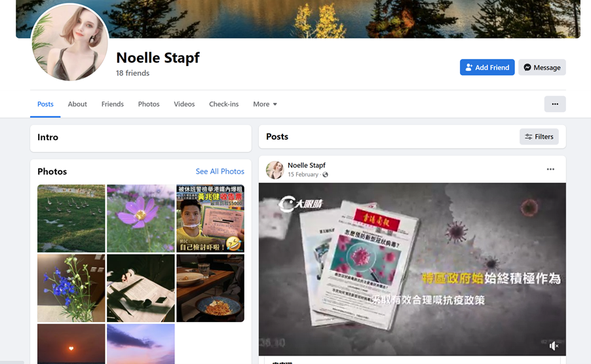Switch to the About tab
This screenshot has width=591, height=364.
77,104
